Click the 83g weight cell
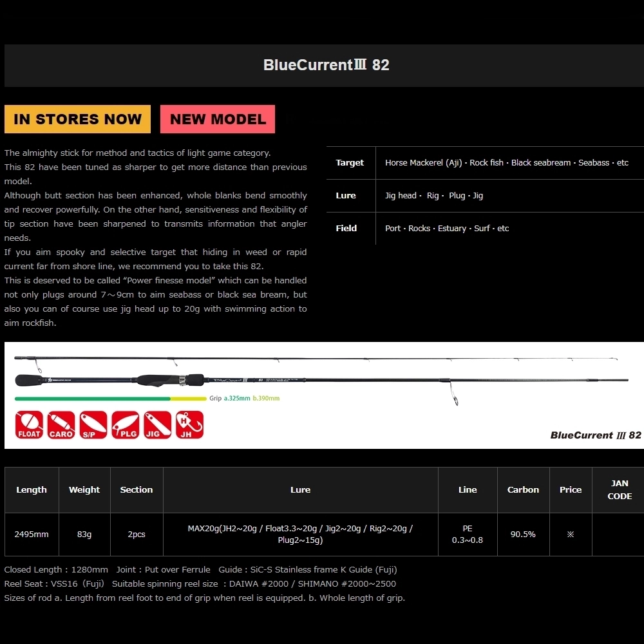This screenshot has height=644, width=644. click(x=84, y=535)
